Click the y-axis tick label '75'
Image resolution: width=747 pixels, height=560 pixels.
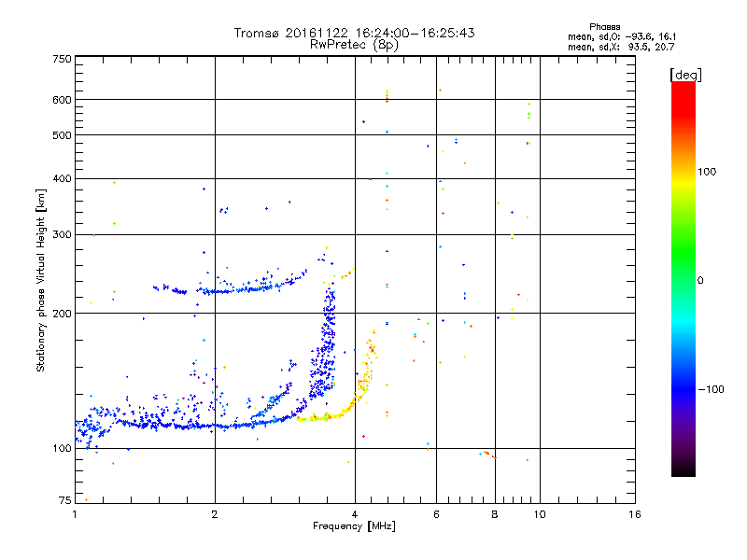tap(65, 500)
